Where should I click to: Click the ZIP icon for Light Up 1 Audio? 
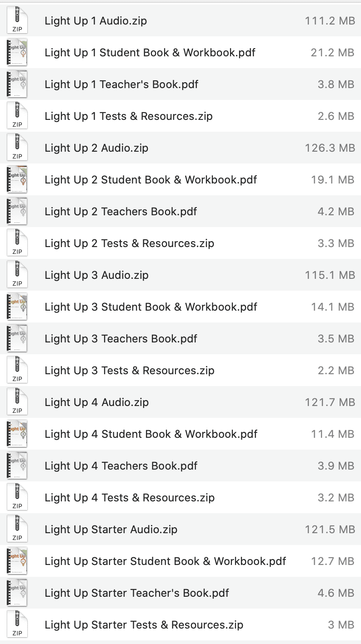[16, 20]
